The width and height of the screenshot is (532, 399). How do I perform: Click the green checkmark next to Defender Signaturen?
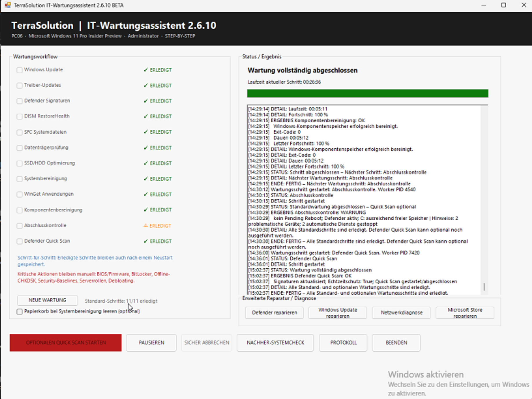[146, 101]
